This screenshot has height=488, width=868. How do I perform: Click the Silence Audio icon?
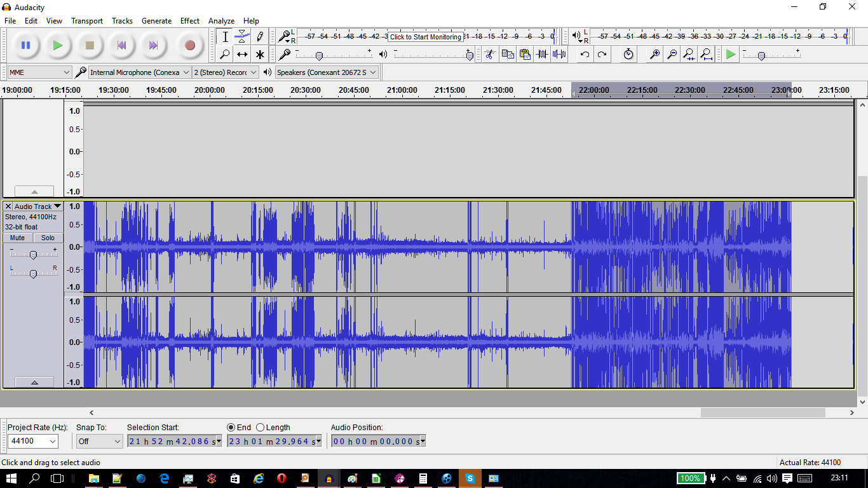pyautogui.click(x=559, y=55)
